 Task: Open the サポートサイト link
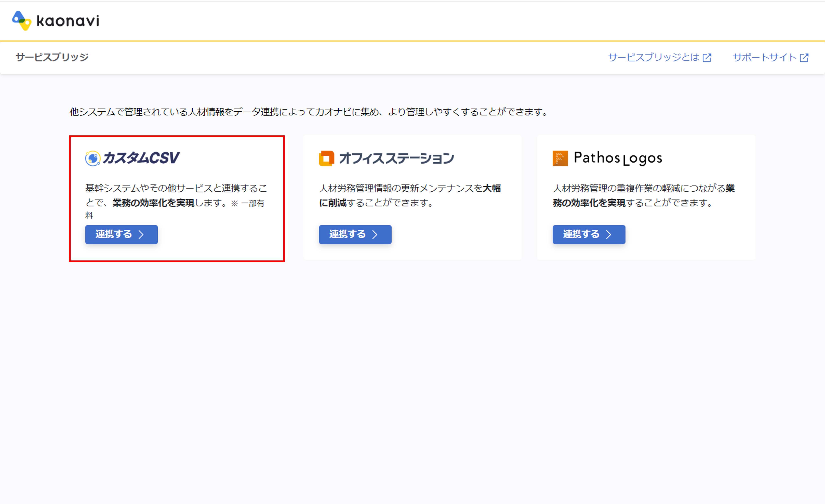(x=770, y=58)
